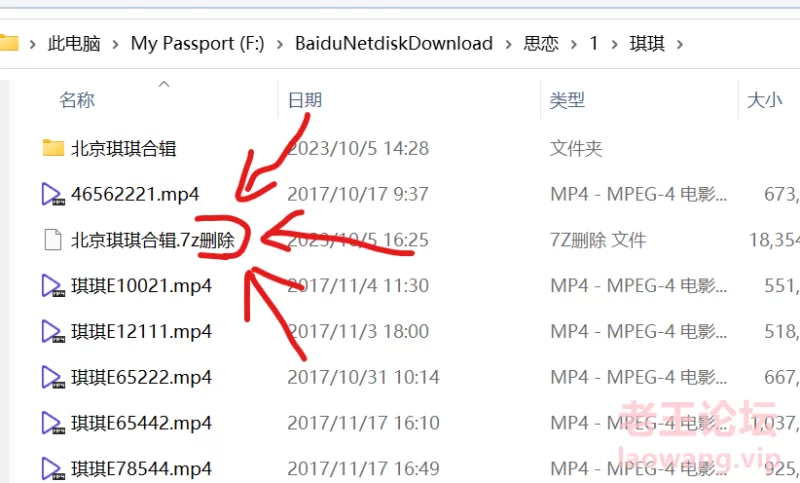Image resolution: width=800 pixels, height=483 pixels.
Task: Select the 北京琪琪合辑.7z删除 blank file icon
Action: click(53, 240)
